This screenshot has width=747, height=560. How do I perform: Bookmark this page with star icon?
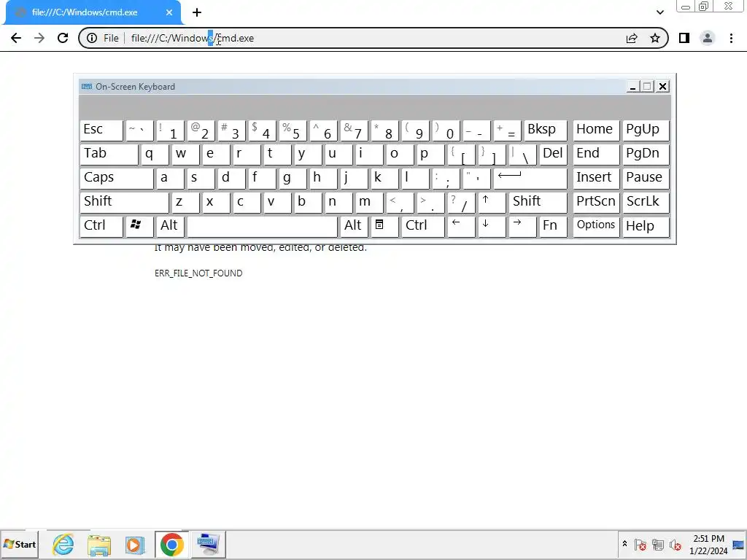pyautogui.click(x=655, y=38)
